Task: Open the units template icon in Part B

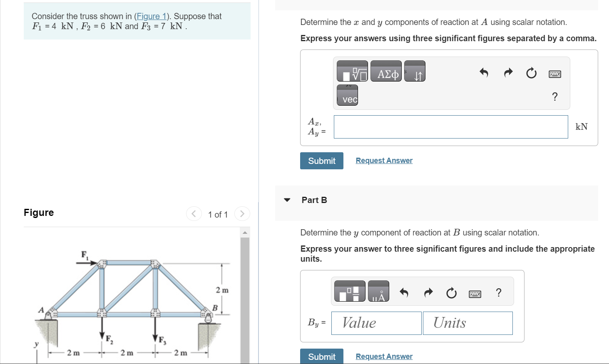Action: pyautogui.click(x=378, y=291)
